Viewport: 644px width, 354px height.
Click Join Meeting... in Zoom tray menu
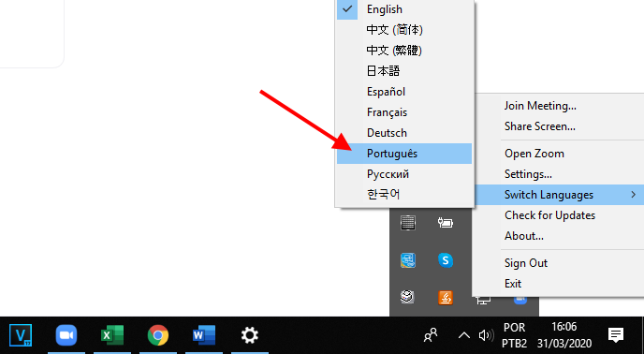pyautogui.click(x=559, y=106)
